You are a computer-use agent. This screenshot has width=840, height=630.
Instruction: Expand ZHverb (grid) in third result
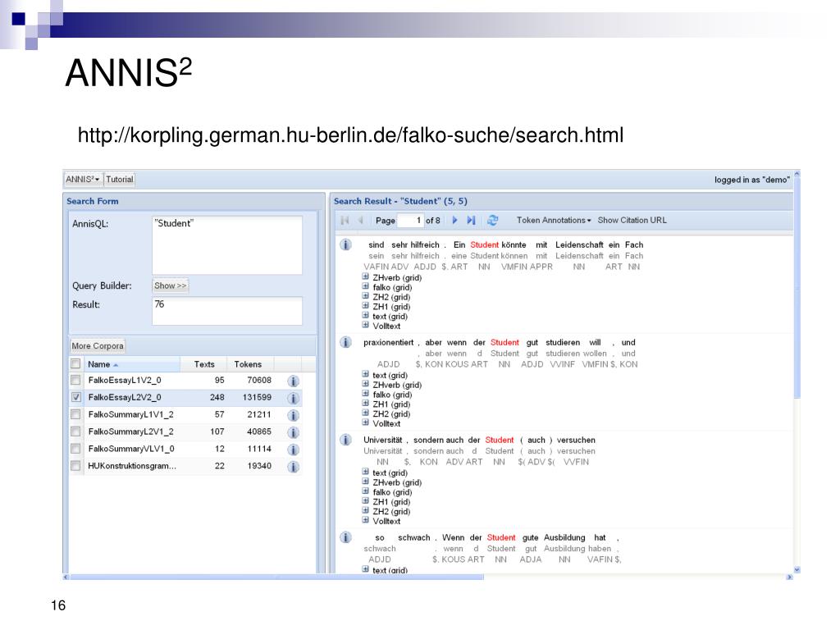pyautogui.click(x=365, y=482)
